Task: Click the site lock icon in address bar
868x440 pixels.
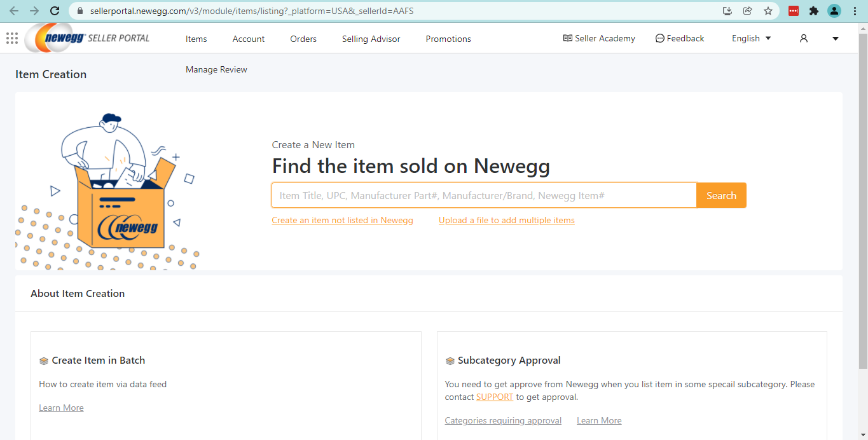Action: coord(79,11)
